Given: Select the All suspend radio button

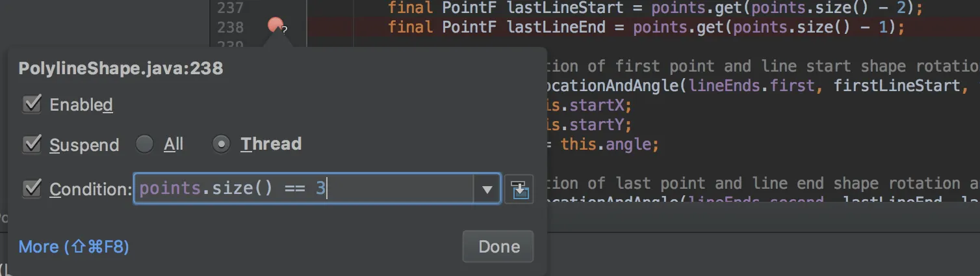Looking at the screenshot, I should 144,144.
